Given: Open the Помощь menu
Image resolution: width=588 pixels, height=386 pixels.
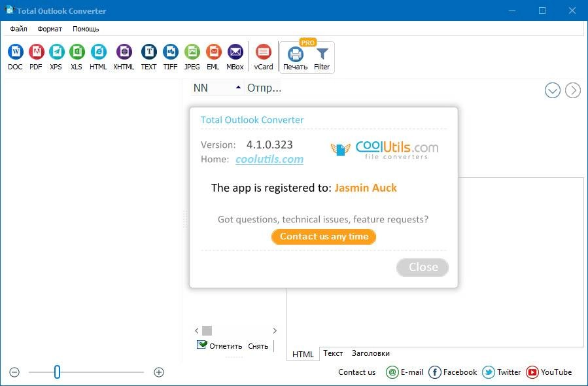Looking at the screenshot, I should (86, 29).
